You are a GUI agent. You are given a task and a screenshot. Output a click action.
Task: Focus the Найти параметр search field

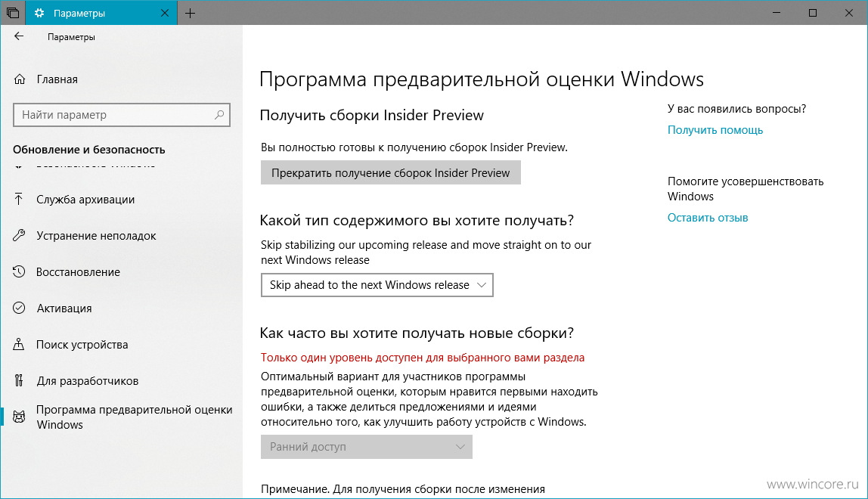click(121, 115)
